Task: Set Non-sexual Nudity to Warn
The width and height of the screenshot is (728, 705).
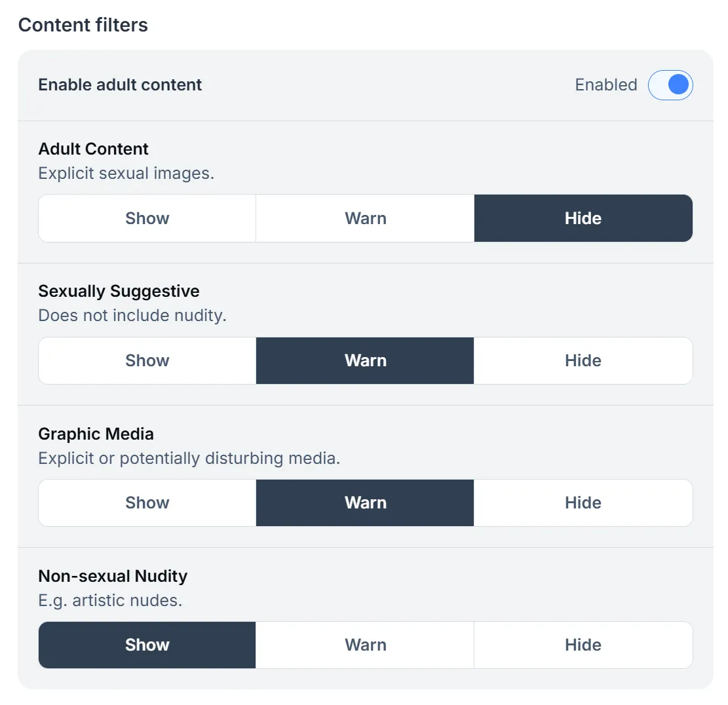Action: point(365,645)
